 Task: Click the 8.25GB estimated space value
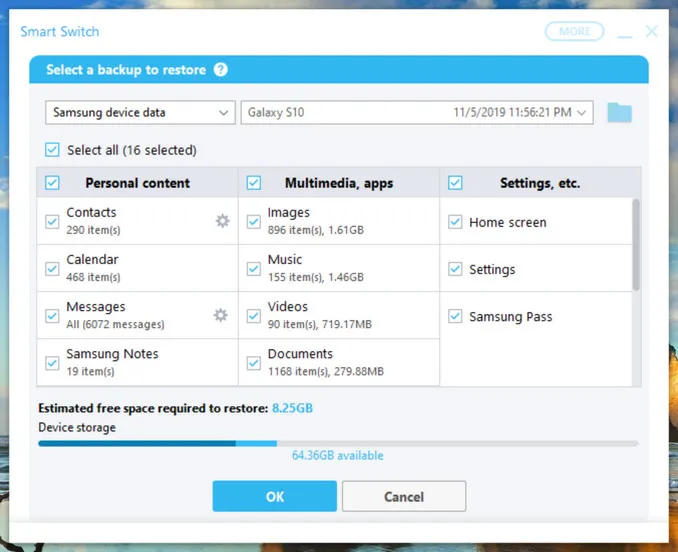292,408
